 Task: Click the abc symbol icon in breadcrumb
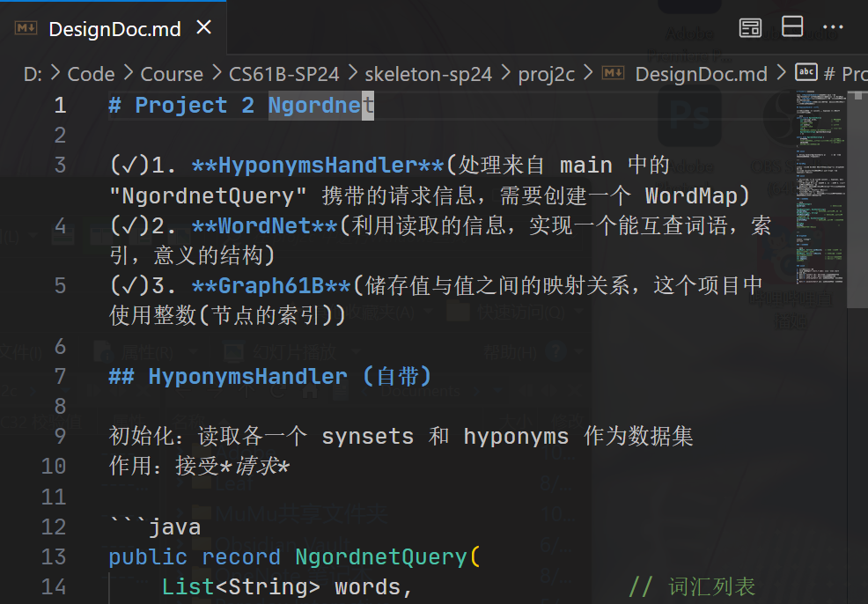tap(806, 72)
